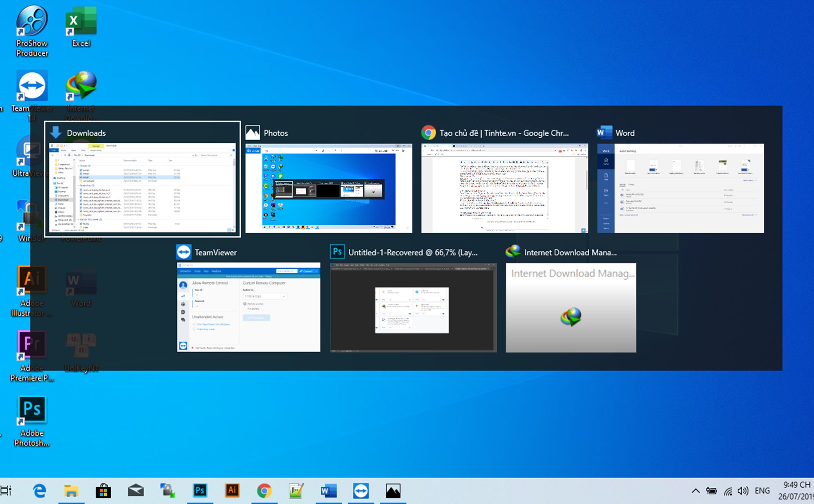Open volume control in system tray

click(743, 491)
